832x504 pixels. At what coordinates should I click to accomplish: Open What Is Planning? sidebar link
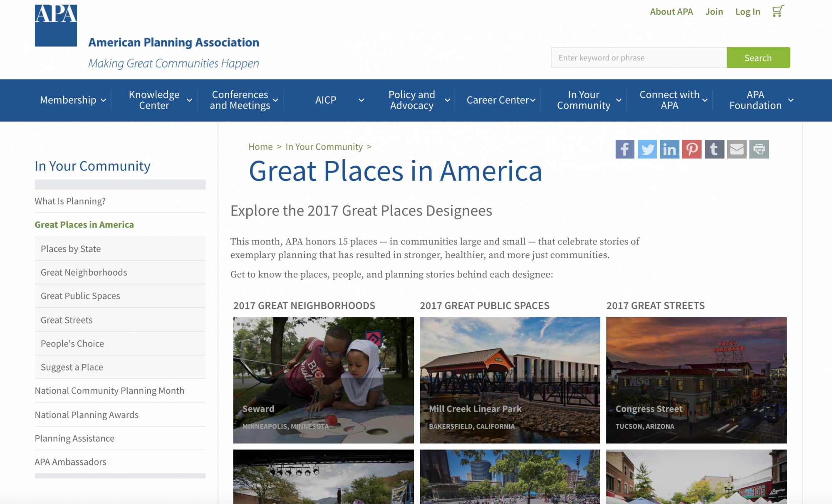tap(70, 201)
